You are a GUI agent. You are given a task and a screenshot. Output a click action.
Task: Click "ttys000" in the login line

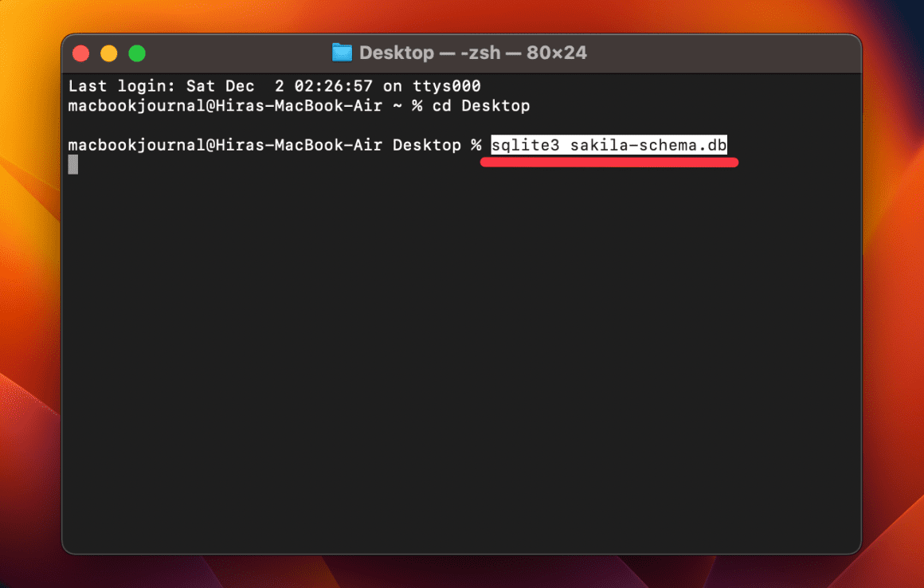click(x=447, y=86)
